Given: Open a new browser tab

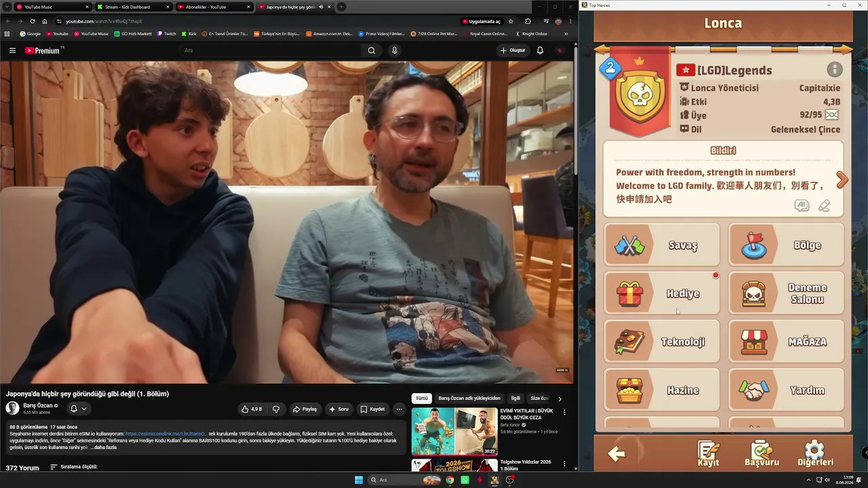Looking at the screenshot, I should pos(341,7).
